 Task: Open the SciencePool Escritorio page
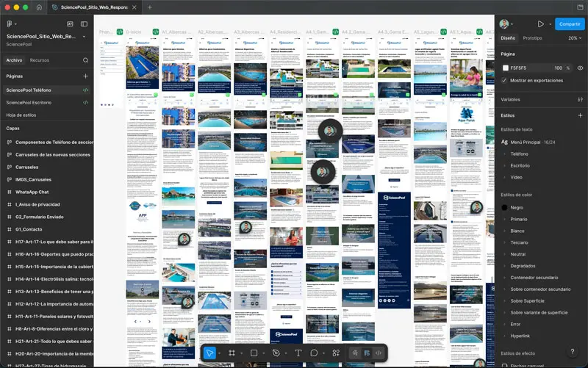(x=29, y=103)
